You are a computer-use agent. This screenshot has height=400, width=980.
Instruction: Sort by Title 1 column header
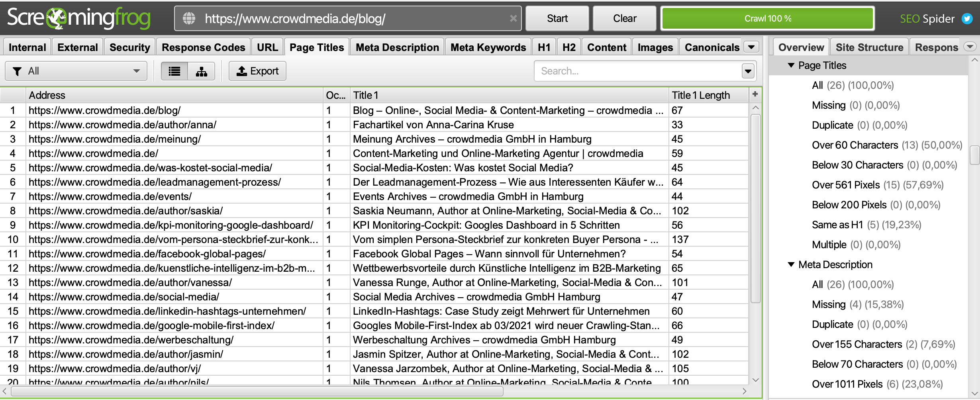[x=509, y=95]
